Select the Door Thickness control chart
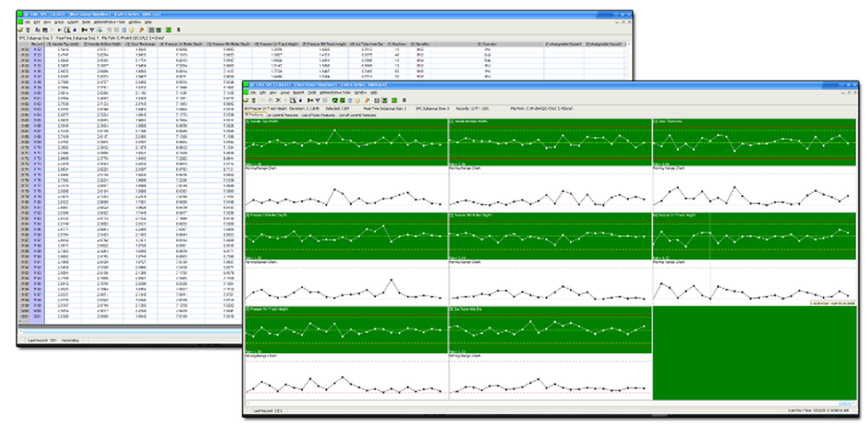Screen dimensions: 868x431 [x=754, y=142]
